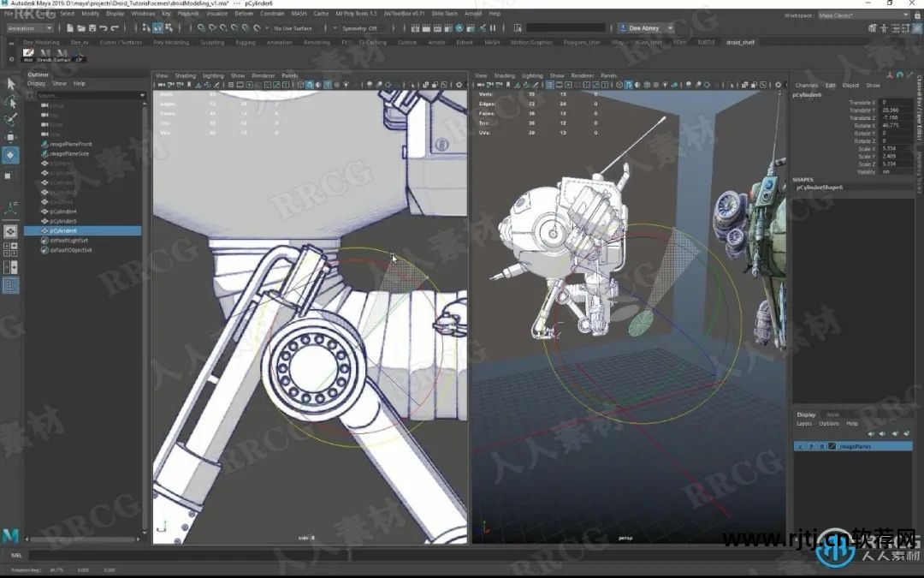Switch to single-pane layout in the toolbox

pos(10,231)
